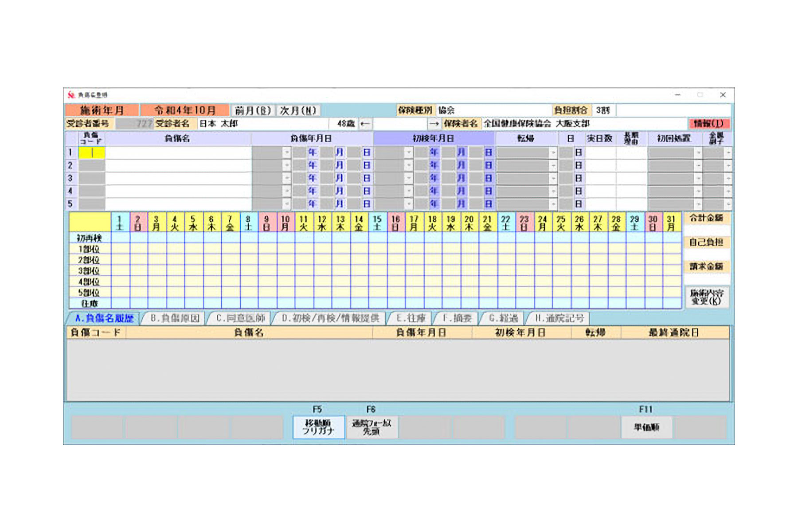Open the D.初検/再検/情報提供 tab
The image size is (798, 532).
(330, 318)
